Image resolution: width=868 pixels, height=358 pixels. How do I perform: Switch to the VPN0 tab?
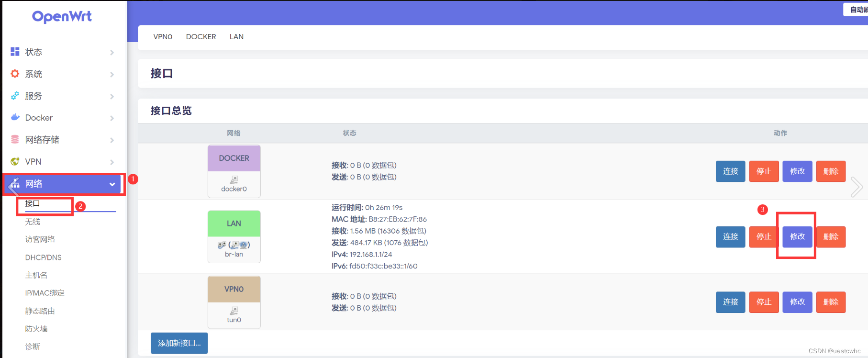tap(163, 37)
